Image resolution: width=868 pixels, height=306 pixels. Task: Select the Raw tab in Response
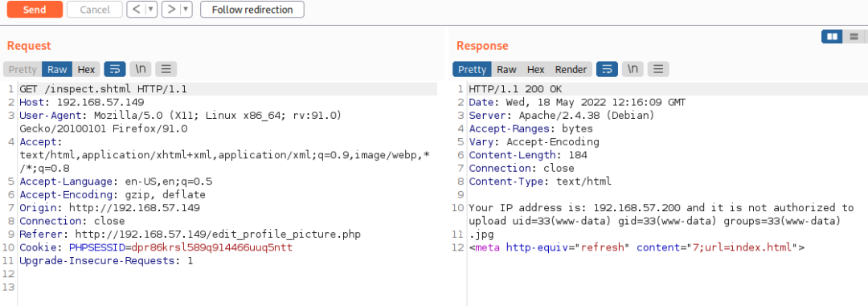click(506, 69)
